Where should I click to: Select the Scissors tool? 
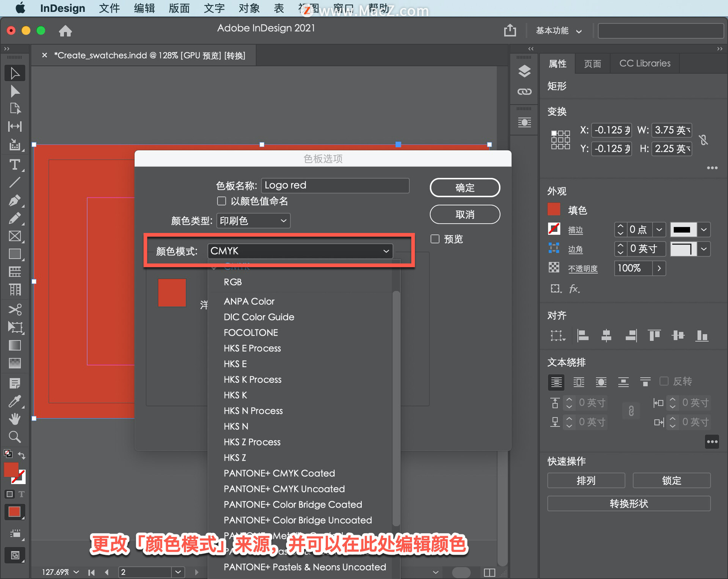[14, 309]
